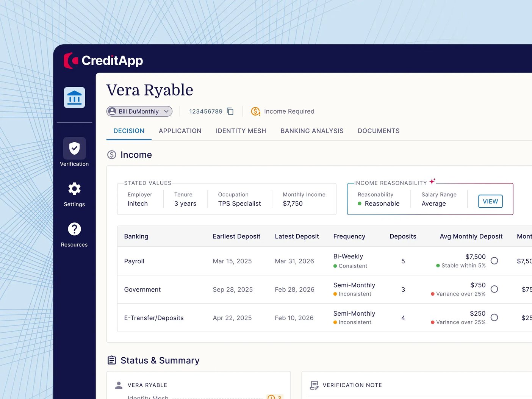Select the E-Transfer/Deposits radio button
This screenshot has width=532, height=399.
[494, 318]
